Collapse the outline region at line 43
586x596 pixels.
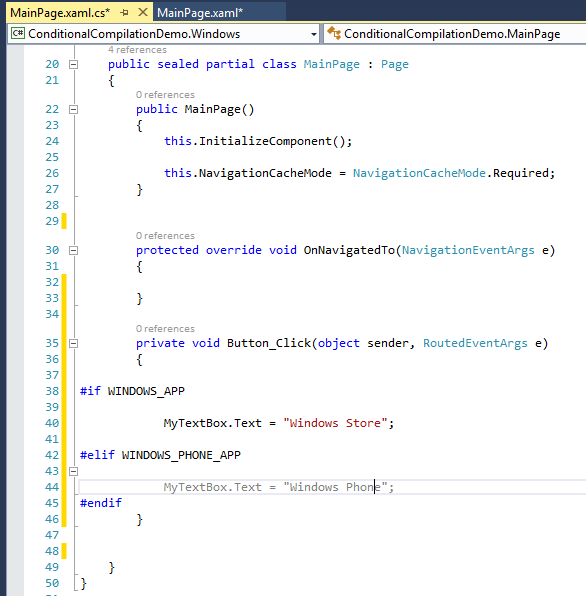[x=73, y=472]
